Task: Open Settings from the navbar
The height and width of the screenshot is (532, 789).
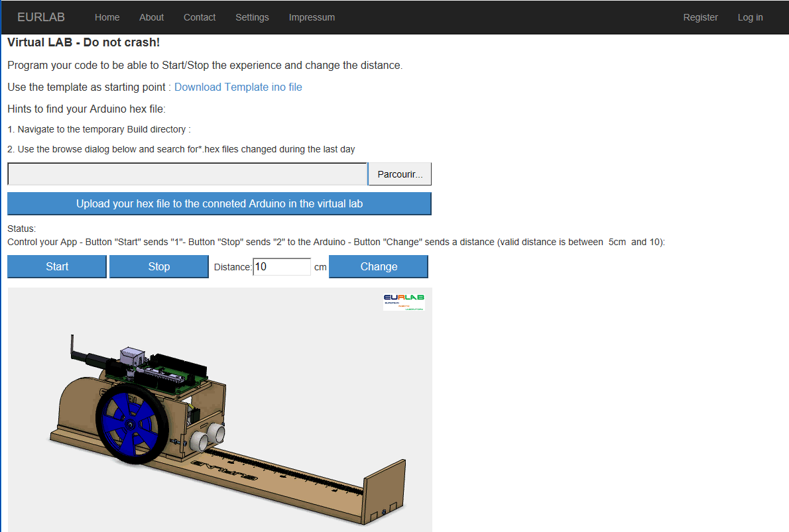Action: pyautogui.click(x=252, y=17)
